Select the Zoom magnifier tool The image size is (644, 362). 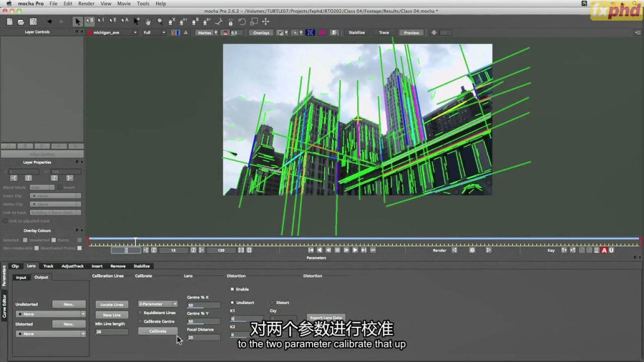coord(159,21)
